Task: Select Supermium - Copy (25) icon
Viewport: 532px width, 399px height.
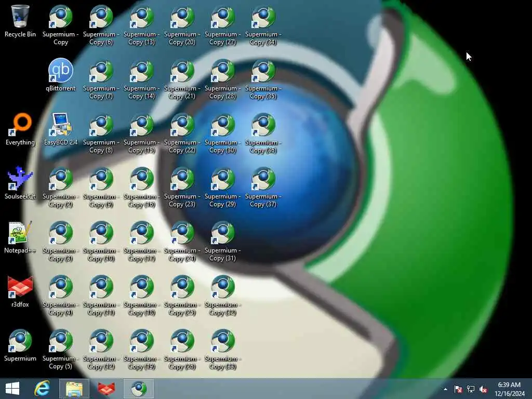Action: click(182, 295)
